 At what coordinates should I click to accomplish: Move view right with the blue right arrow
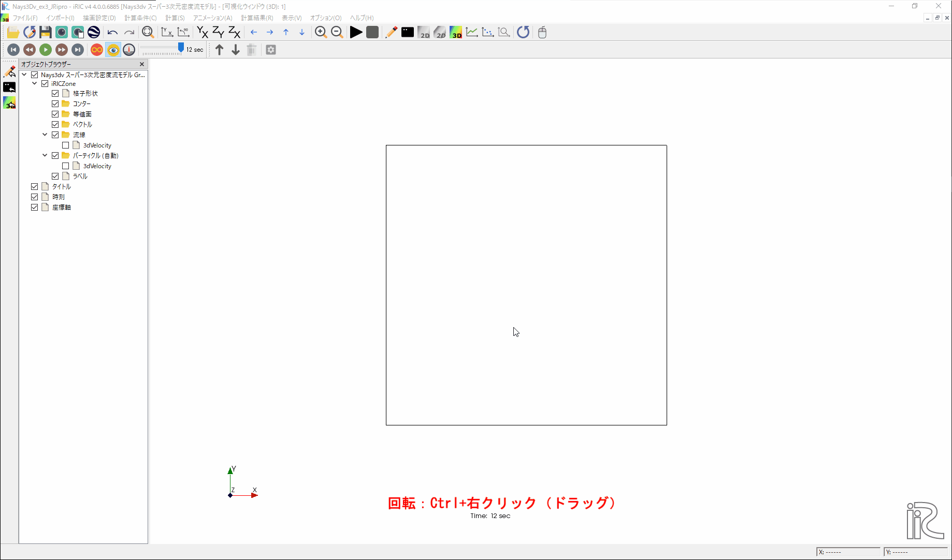click(270, 32)
